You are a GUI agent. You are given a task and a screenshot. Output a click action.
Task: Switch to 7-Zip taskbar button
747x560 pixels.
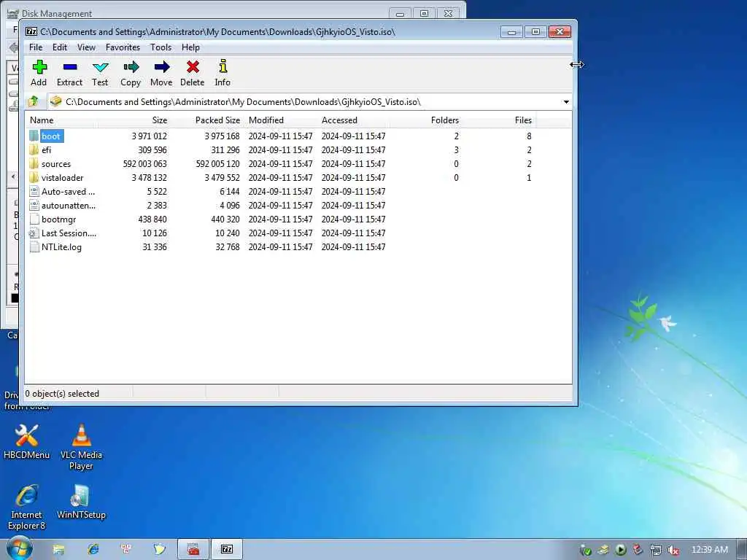[227, 549]
